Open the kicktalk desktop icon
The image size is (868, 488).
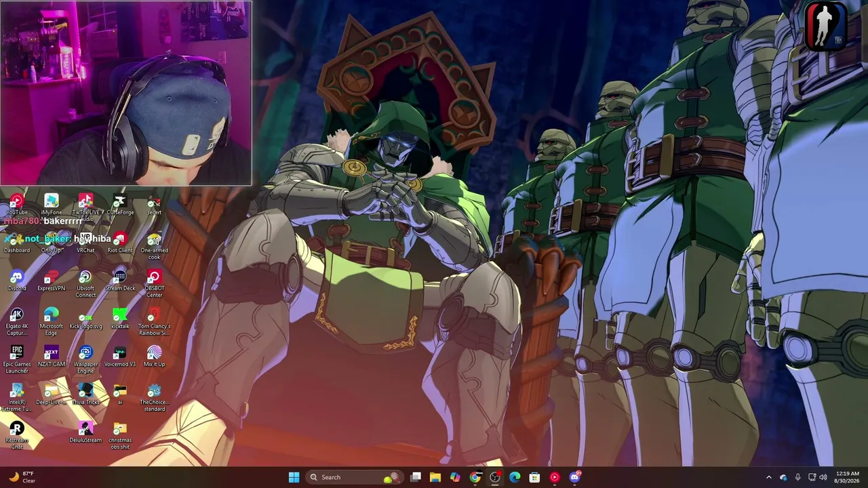click(x=120, y=319)
